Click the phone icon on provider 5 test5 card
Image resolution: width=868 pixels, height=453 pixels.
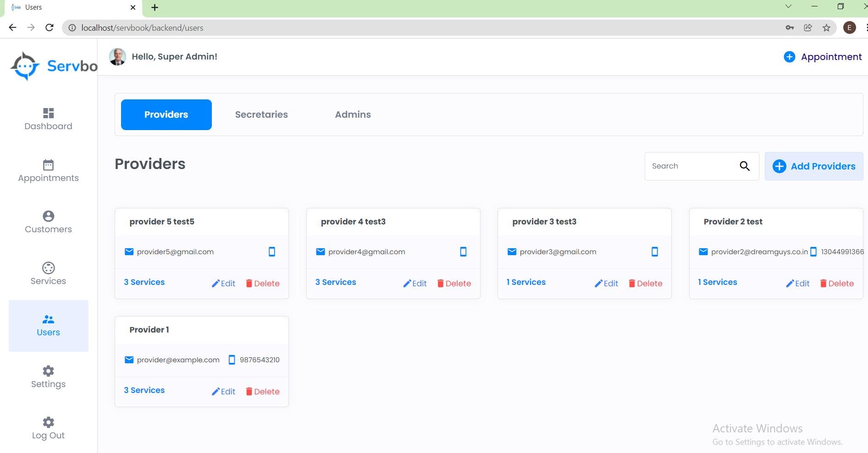point(272,251)
